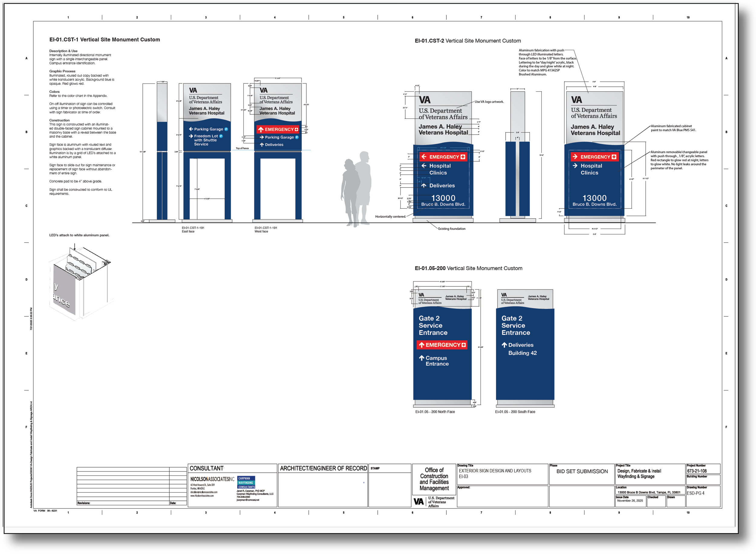The image size is (756, 554).
Task: Click 'LED's attach to white aluminum panel.' note
Action: click(x=79, y=235)
